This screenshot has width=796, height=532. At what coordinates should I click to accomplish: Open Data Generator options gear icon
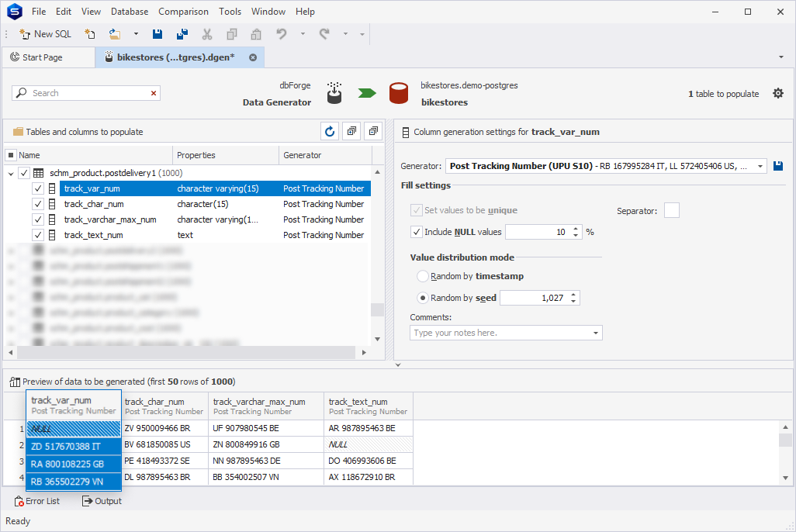coord(777,93)
